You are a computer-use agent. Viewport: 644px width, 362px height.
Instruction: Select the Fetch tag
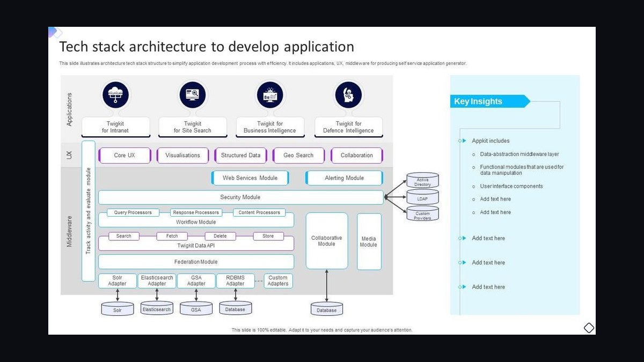172,236
